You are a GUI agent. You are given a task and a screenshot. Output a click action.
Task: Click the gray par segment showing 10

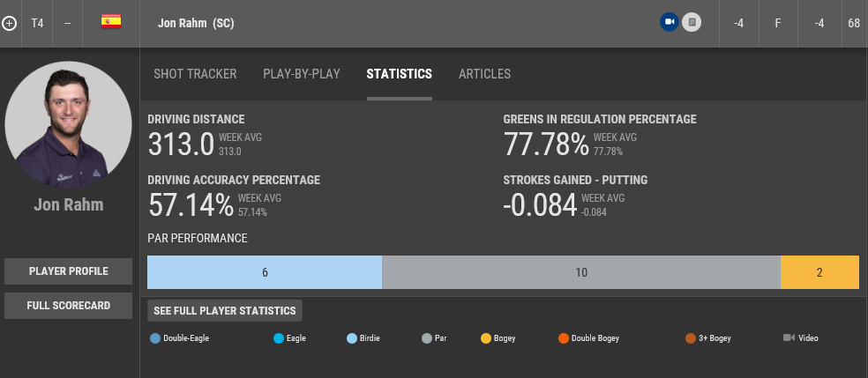pyautogui.click(x=581, y=272)
